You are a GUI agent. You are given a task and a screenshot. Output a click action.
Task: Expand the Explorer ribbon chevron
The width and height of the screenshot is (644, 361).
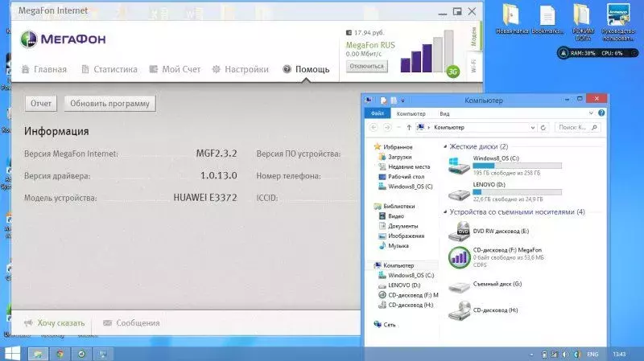point(591,113)
